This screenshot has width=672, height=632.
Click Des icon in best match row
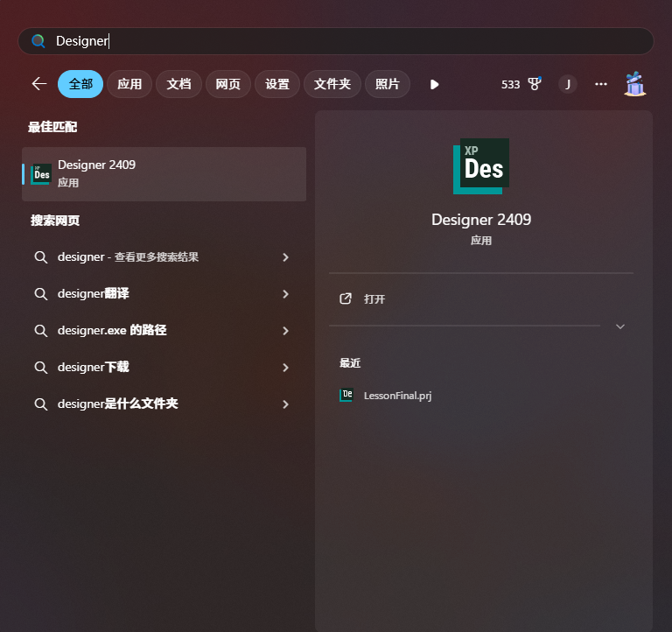click(x=41, y=174)
